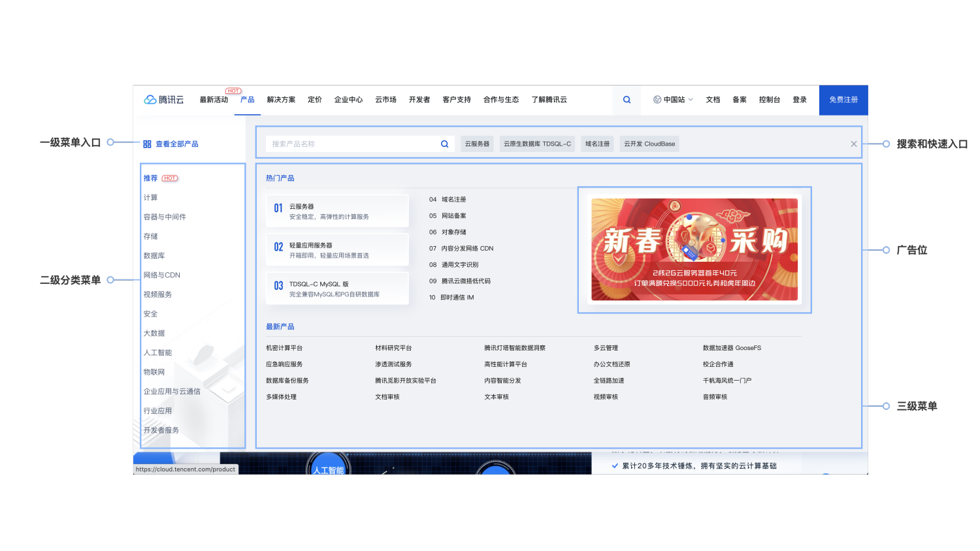Select the 网络与CDN category
Image resolution: width=980 pixels, height=551 pixels.
(162, 275)
